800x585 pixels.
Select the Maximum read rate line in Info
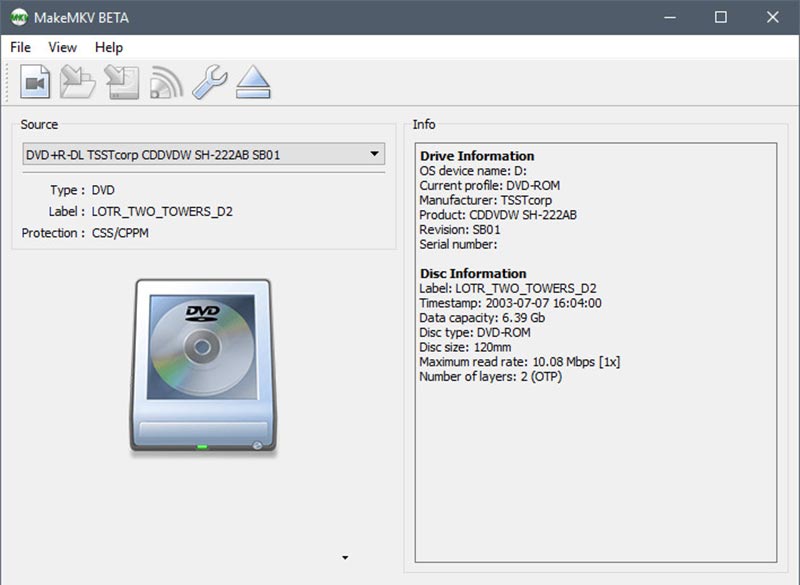coord(522,361)
